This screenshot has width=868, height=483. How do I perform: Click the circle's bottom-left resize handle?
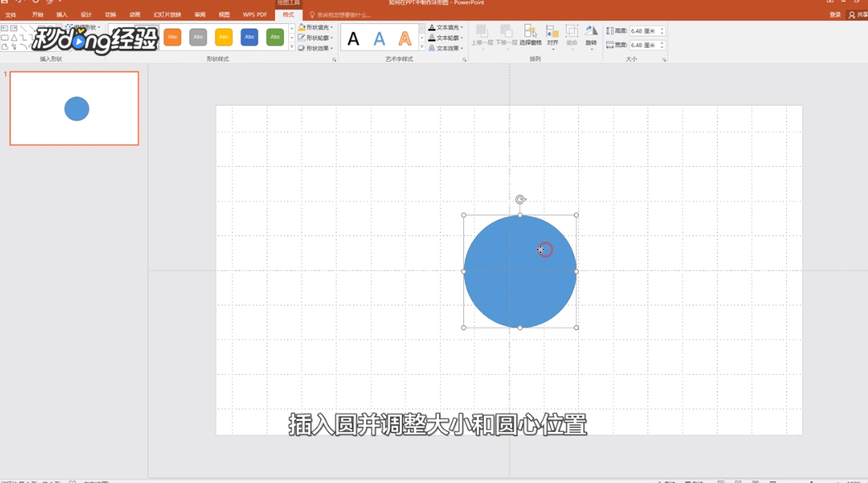464,328
